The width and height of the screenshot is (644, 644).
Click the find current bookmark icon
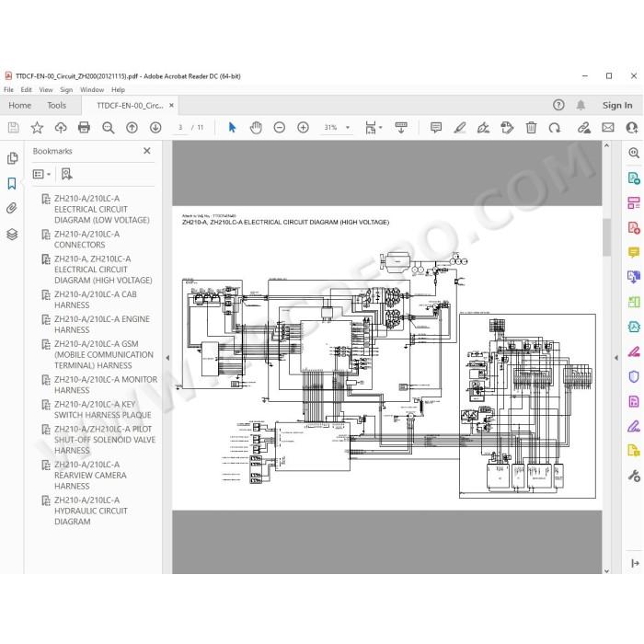(66, 174)
